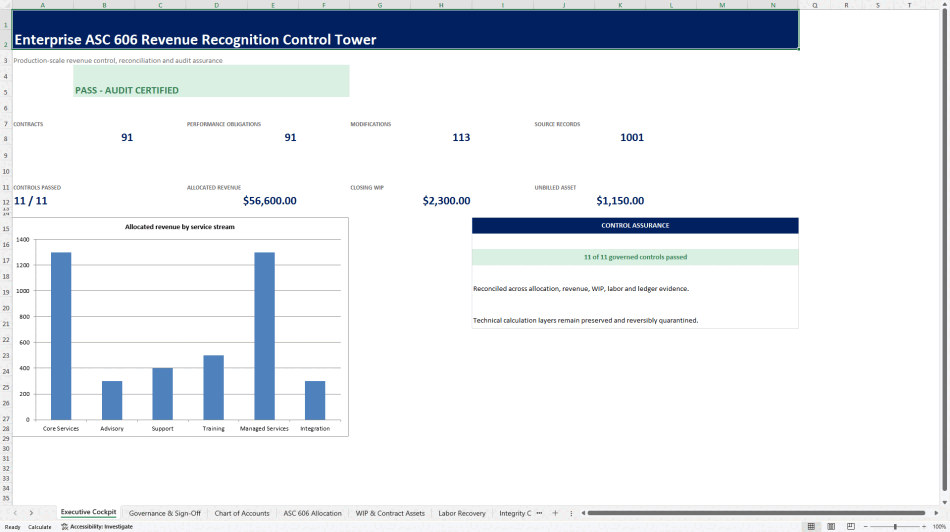
Task: Select the Managed Services chart bar
Action: click(264, 336)
